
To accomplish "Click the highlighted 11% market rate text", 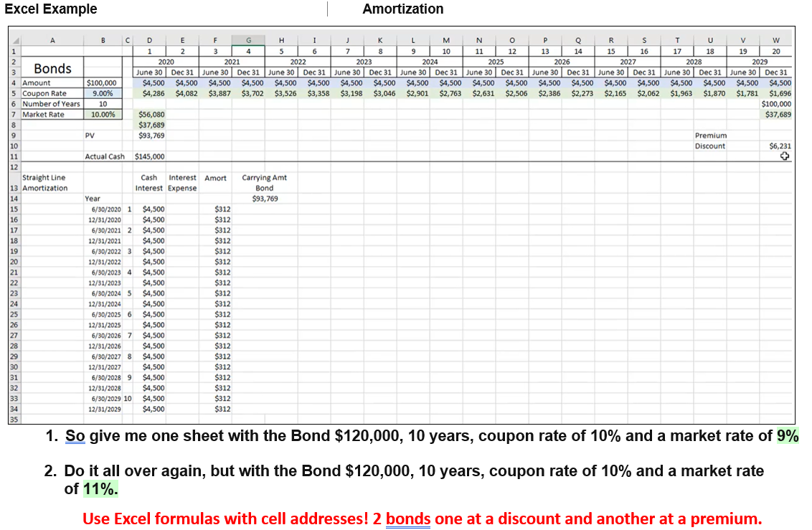I will 100,488.
